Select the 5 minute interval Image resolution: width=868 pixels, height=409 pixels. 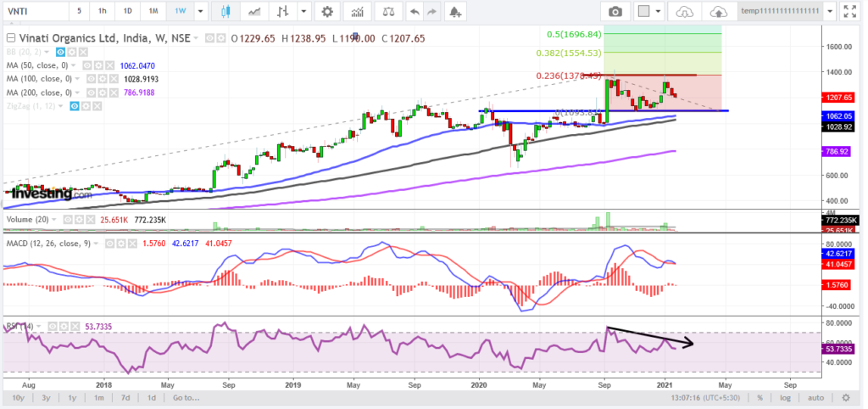(x=79, y=11)
